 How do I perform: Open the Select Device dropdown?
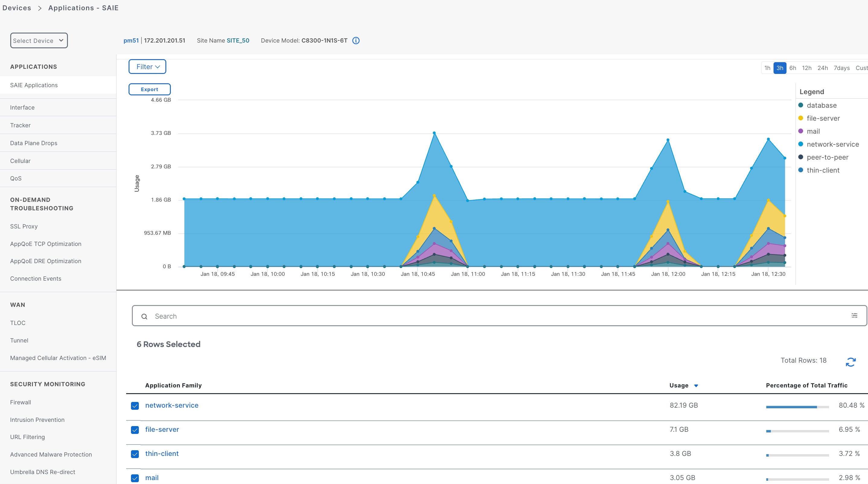[x=39, y=40]
